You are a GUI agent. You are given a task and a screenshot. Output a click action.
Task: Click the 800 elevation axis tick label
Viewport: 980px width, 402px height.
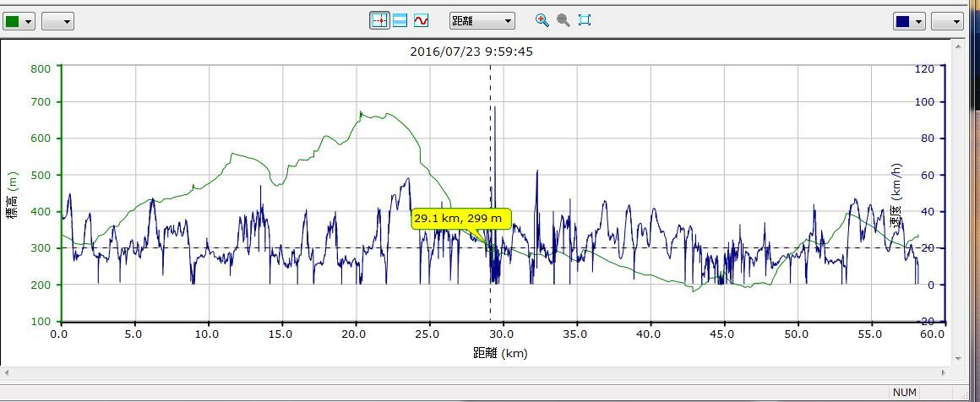40,68
